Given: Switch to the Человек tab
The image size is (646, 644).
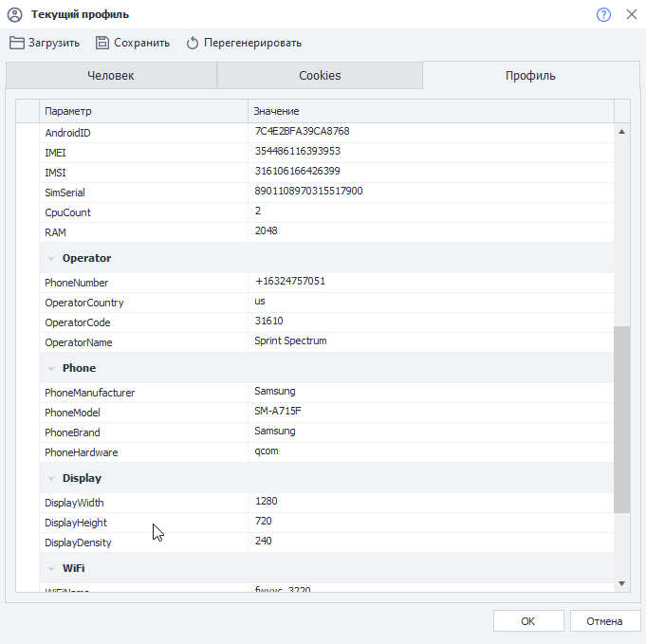Looking at the screenshot, I should click(111, 76).
